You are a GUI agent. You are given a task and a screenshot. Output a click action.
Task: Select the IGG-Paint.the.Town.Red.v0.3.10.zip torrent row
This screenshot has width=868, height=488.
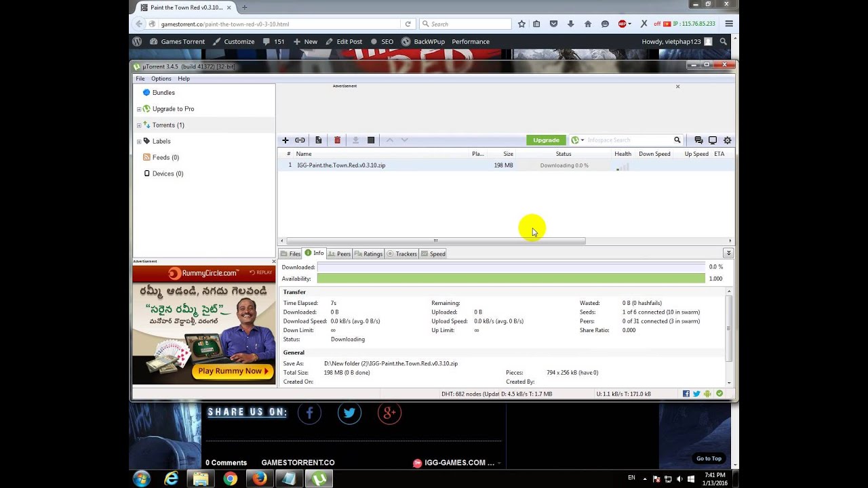pyautogui.click(x=505, y=165)
